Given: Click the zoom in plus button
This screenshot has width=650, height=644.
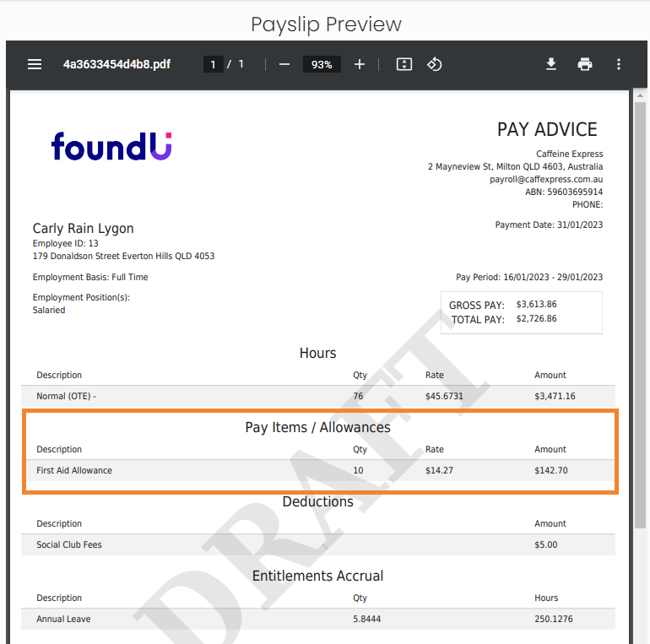Looking at the screenshot, I should 360,64.
